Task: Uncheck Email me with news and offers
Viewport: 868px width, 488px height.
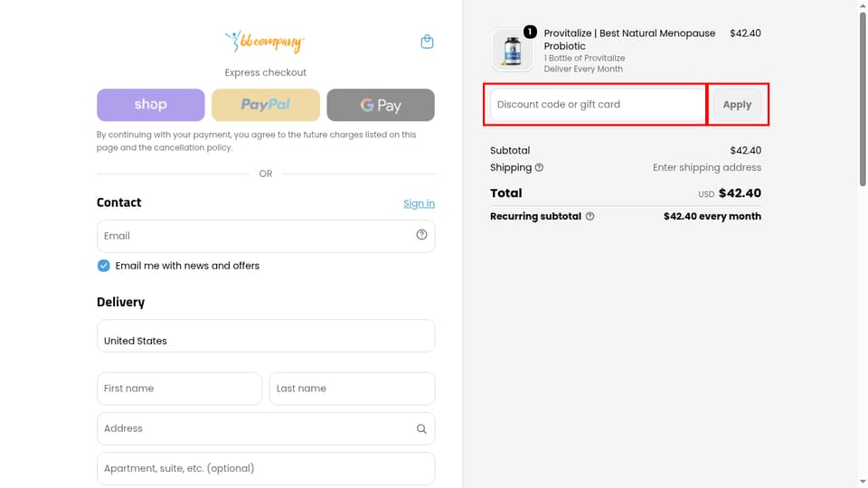Action: (103, 266)
